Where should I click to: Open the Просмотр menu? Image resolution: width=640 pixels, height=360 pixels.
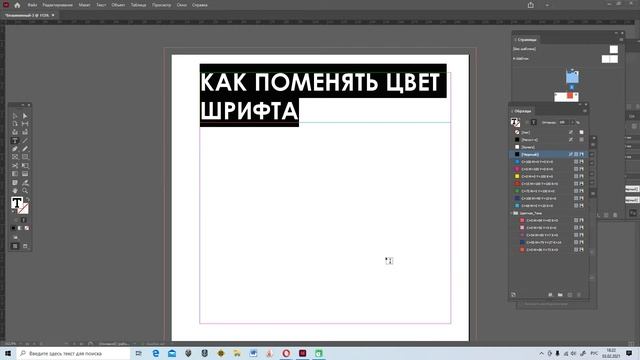tap(161, 5)
